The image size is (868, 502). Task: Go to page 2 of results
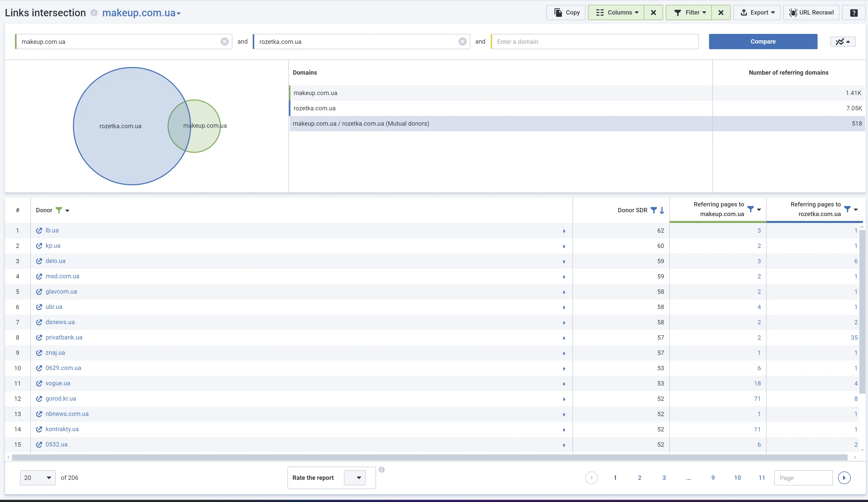pyautogui.click(x=639, y=478)
